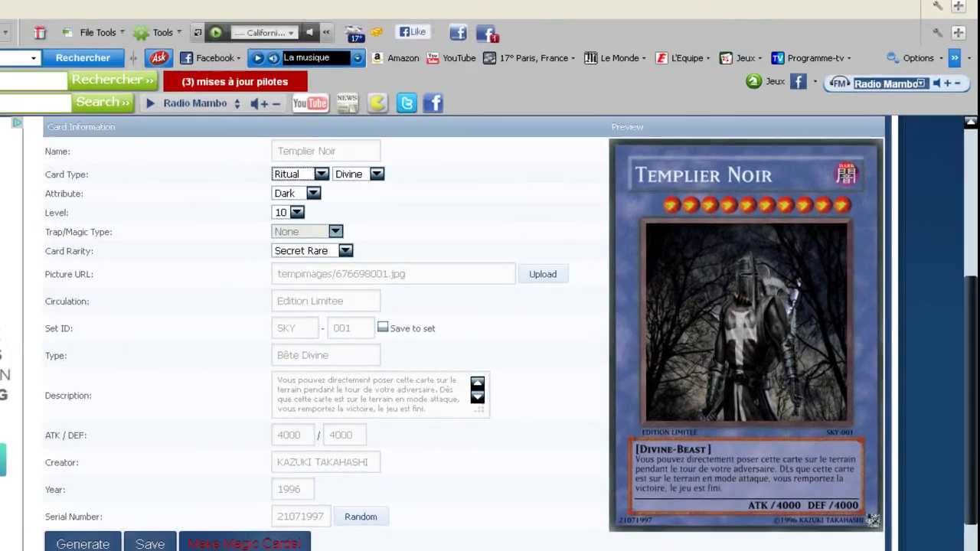Click the ATK field containing 4000
980x551 pixels.
coord(292,435)
